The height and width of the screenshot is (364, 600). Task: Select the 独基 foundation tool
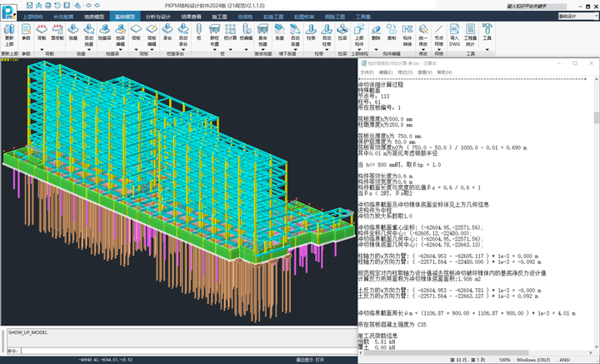[x=73, y=31]
